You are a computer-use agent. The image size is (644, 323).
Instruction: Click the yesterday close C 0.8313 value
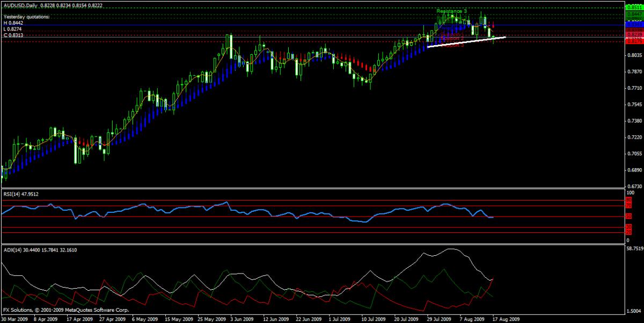(14, 35)
